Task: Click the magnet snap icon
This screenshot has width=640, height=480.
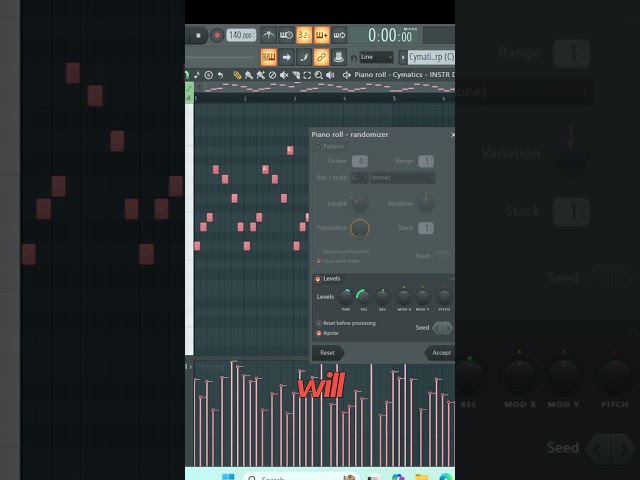Action: point(353,58)
